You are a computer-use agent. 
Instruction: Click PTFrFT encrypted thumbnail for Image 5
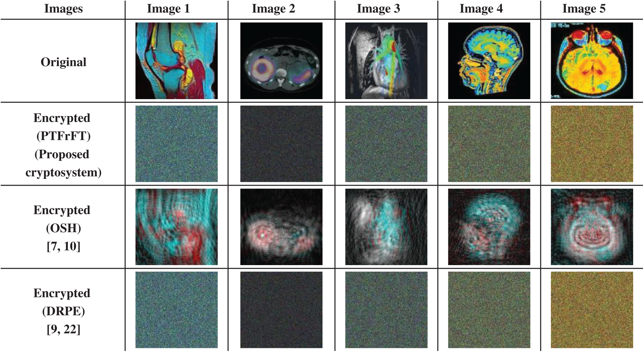[591, 144]
